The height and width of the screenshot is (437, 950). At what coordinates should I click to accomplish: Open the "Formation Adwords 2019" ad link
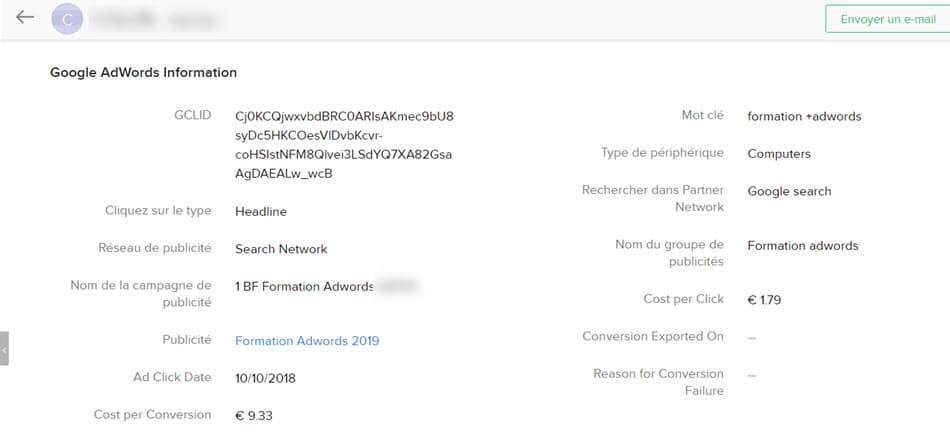307,341
